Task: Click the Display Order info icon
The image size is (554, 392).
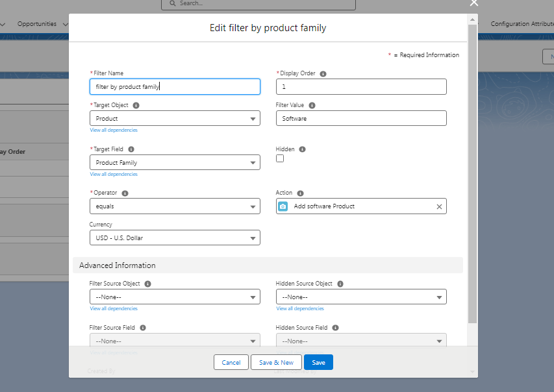Action: pos(323,74)
